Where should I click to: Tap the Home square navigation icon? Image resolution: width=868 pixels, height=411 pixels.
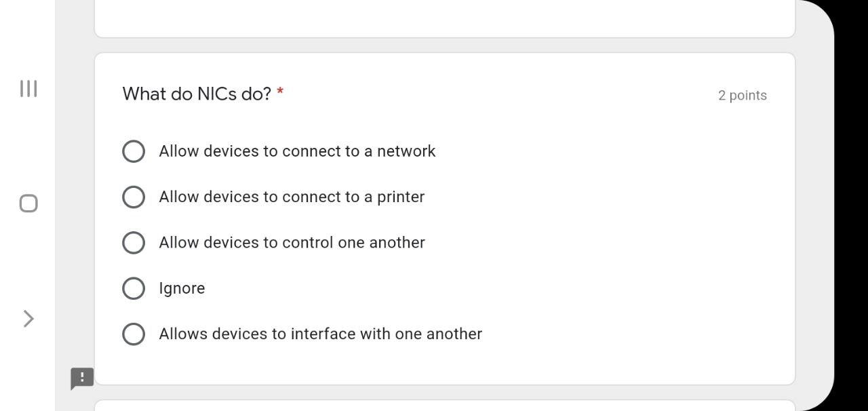28,203
